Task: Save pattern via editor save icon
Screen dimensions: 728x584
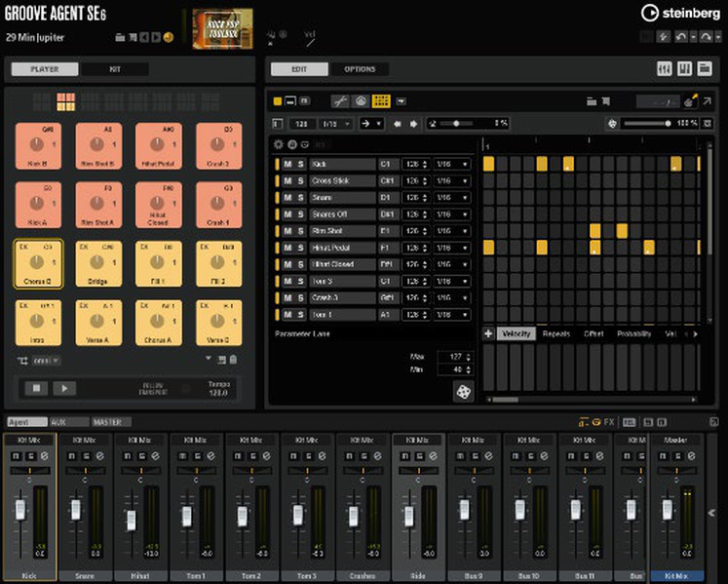Action: 606,101
